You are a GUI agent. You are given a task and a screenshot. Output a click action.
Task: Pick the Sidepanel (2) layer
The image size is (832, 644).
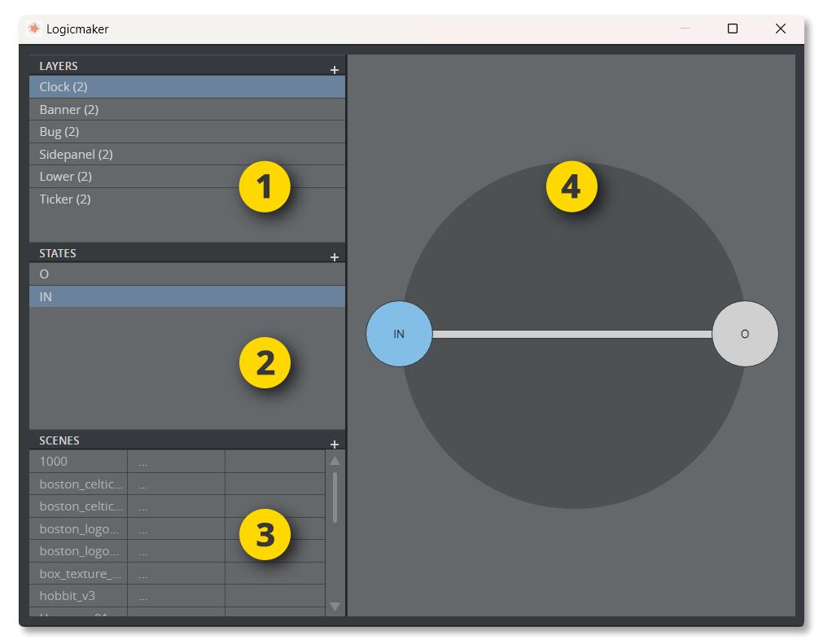tap(76, 155)
